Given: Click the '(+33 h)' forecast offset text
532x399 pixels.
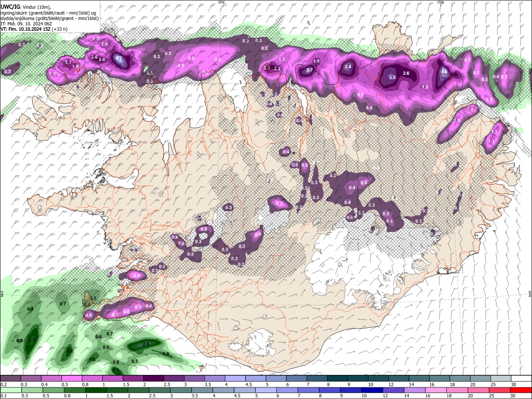Looking at the screenshot, I should 60,29.
